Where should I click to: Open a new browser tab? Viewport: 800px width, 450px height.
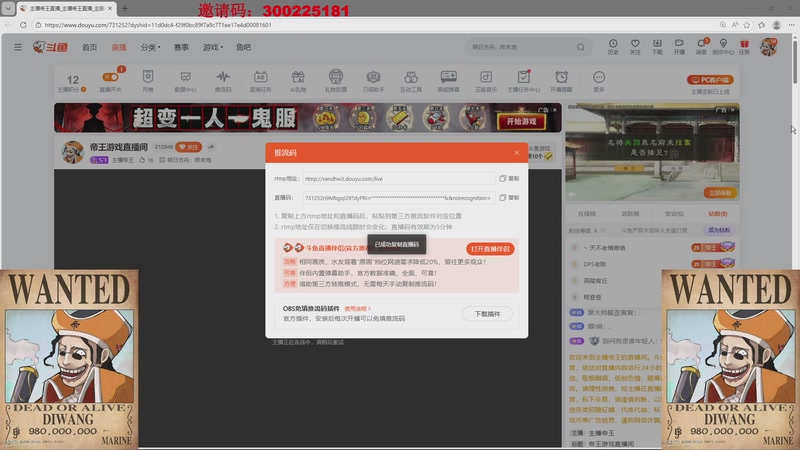coord(125,8)
